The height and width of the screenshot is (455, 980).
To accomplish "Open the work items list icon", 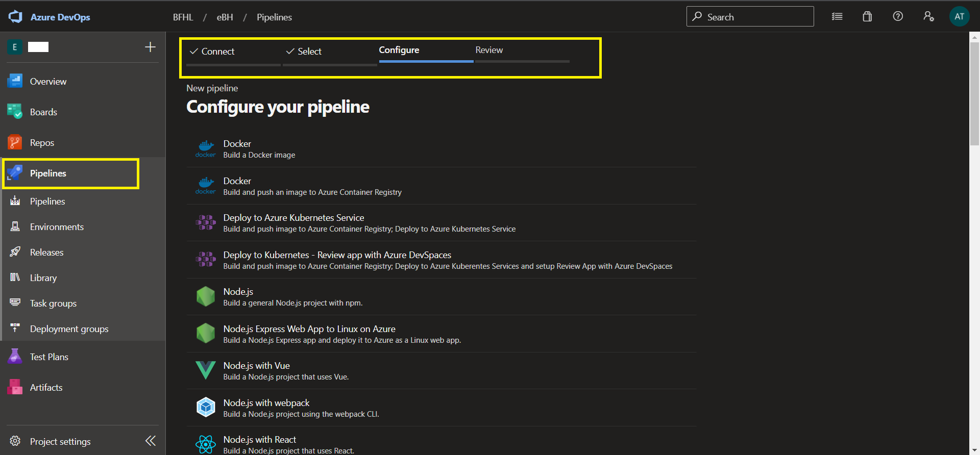I will click(x=837, y=17).
